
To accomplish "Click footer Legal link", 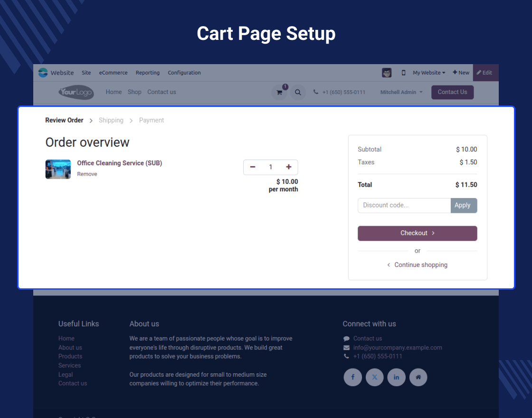I will [66, 375].
